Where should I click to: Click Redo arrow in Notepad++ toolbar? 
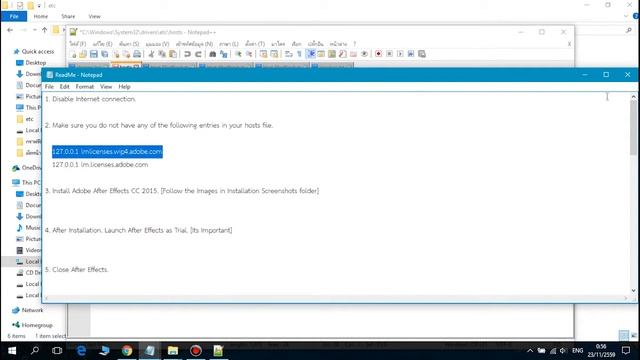198,54
